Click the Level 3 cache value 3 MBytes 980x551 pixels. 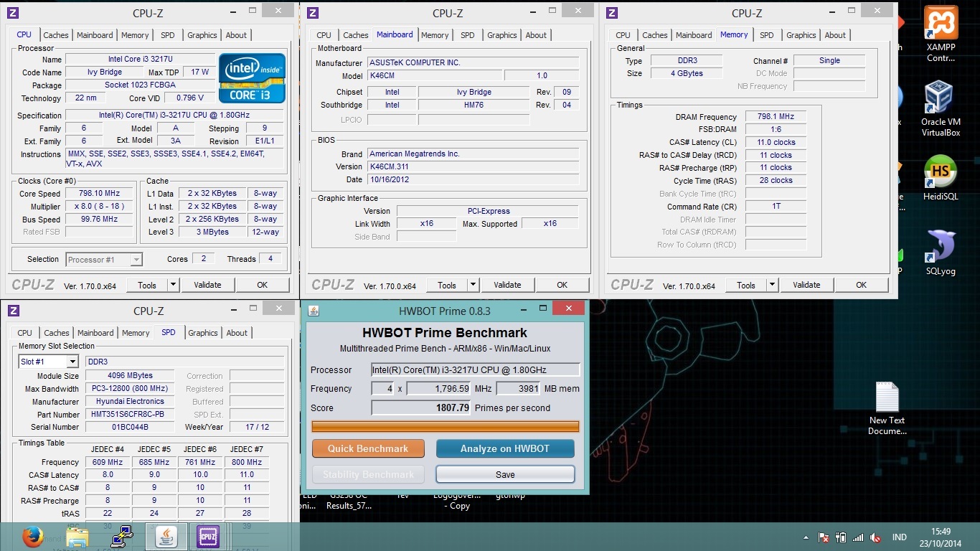[212, 232]
